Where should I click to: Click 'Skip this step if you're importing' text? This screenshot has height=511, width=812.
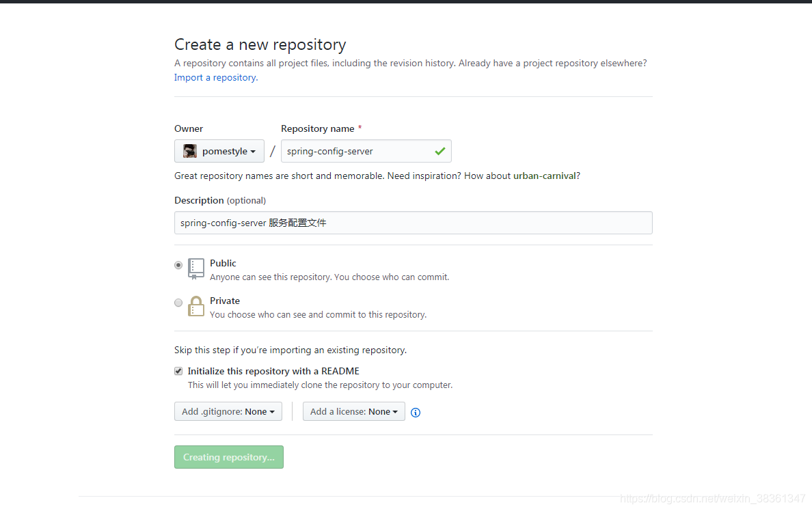pyautogui.click(x=290, y=350)
